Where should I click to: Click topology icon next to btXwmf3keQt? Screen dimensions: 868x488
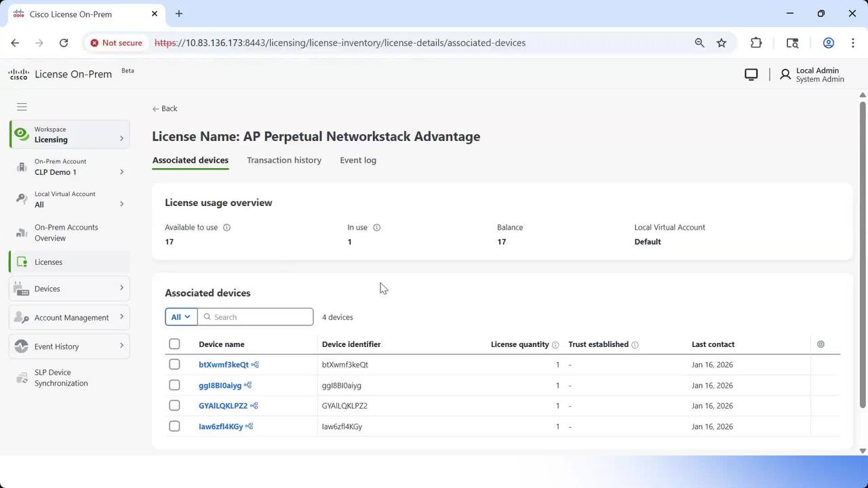(x=255, y=365)
